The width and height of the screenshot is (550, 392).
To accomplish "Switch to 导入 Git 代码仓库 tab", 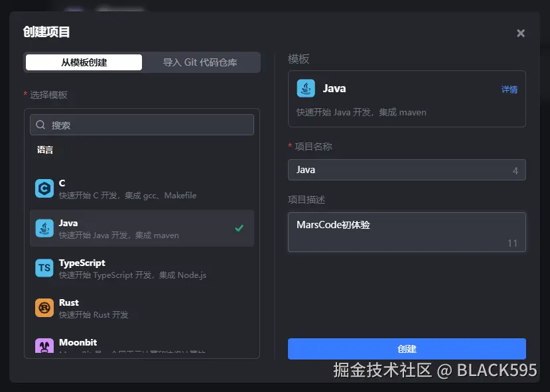I will [x=200, y=62].
